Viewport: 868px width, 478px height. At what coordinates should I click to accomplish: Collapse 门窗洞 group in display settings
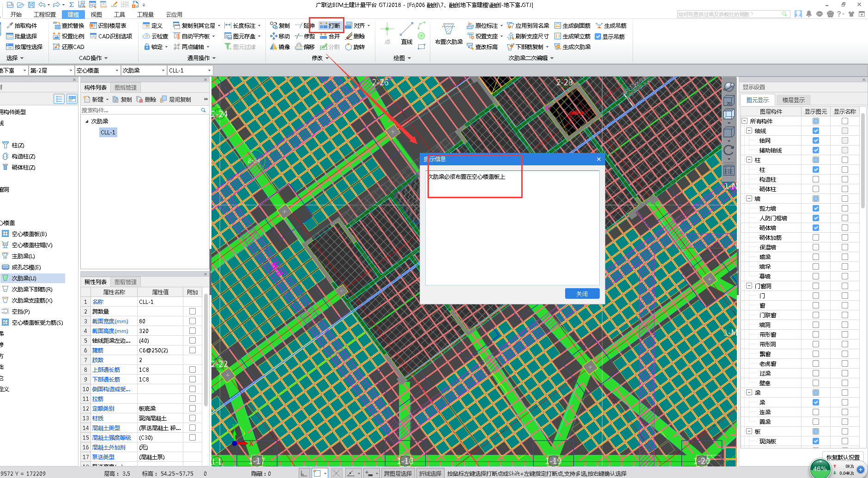point(749,286)
